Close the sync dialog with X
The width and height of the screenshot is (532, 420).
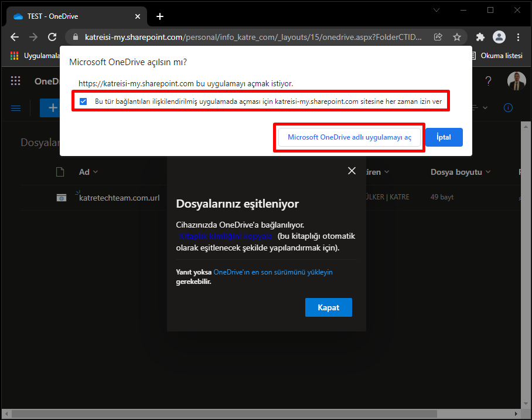(352, 171)
